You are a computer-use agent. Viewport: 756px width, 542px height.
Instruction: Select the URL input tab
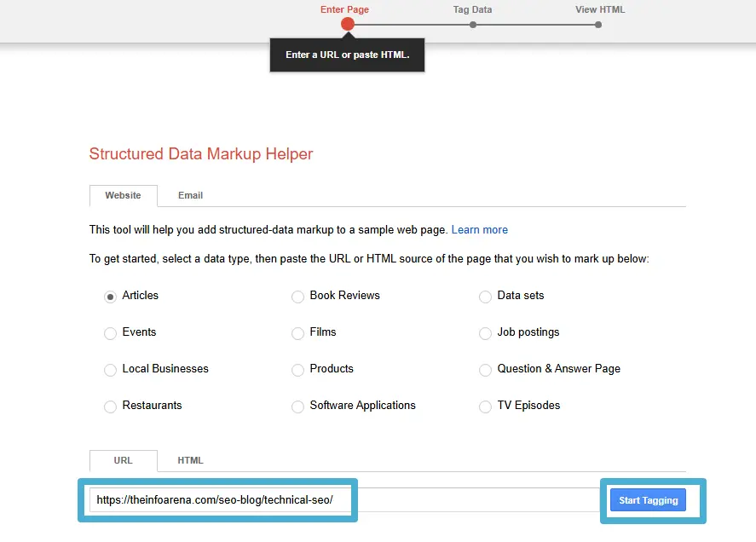[x=123, y=460]
